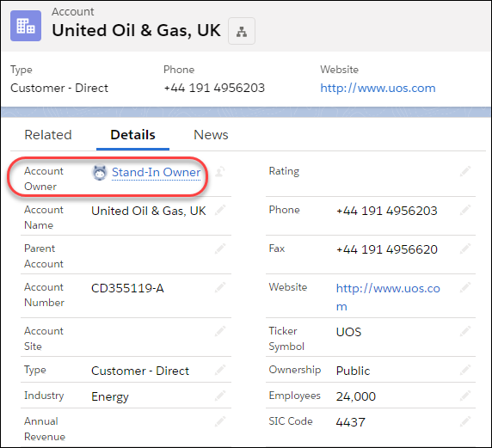Open the Stand-In Owner link

[156, 172]
